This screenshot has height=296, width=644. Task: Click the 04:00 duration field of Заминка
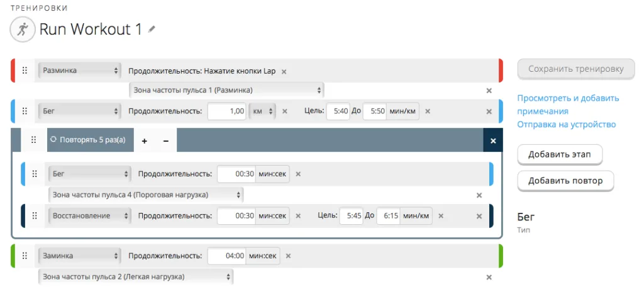point(227,256)
